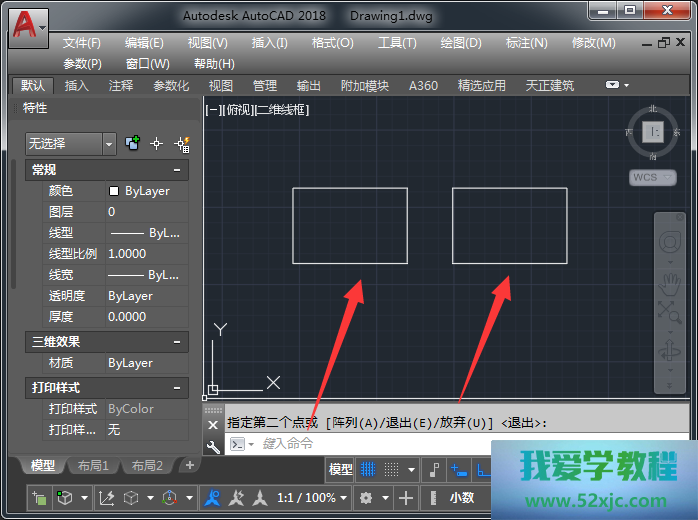This screenshot has width=698, height=520.
Task: Click the Toggle PICKADD value icon
Action: click(132, 144)
